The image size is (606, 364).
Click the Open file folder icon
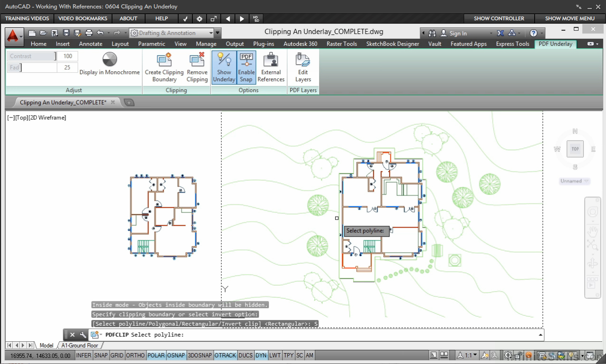click(x=43, y=33)
